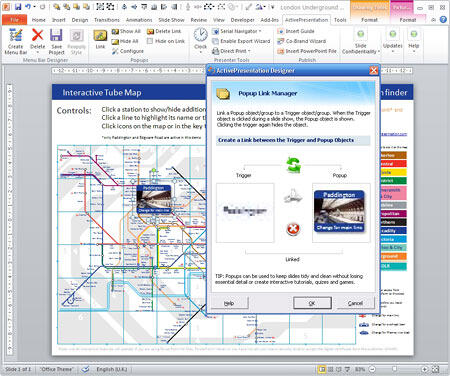Switch to the Design tab
Screen dimensions: 450x376
(x=80, y=20)
